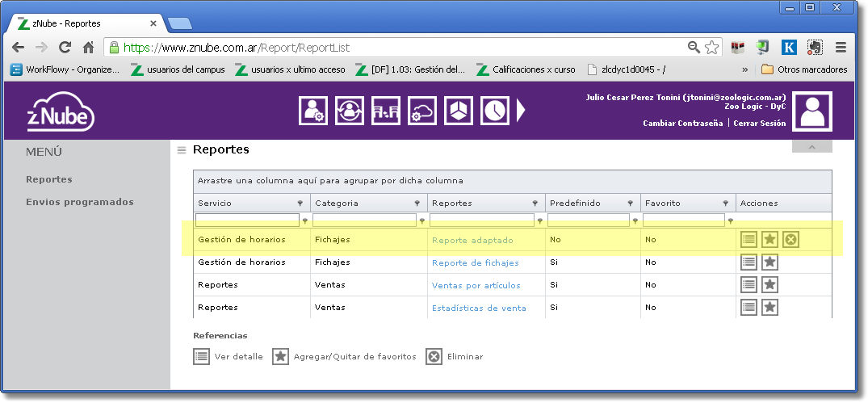
Task: View details of Reporte adaptado row
Action: click(x=748, y=239)
